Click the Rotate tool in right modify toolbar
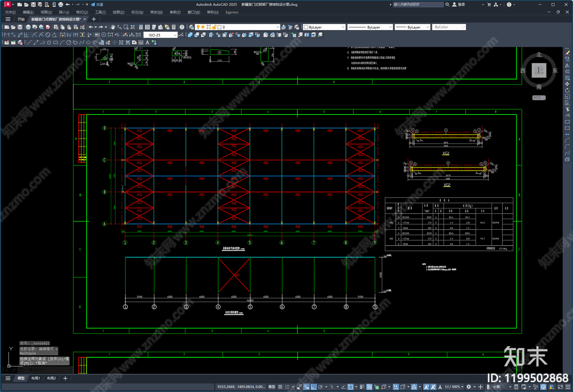 (567, 91)
